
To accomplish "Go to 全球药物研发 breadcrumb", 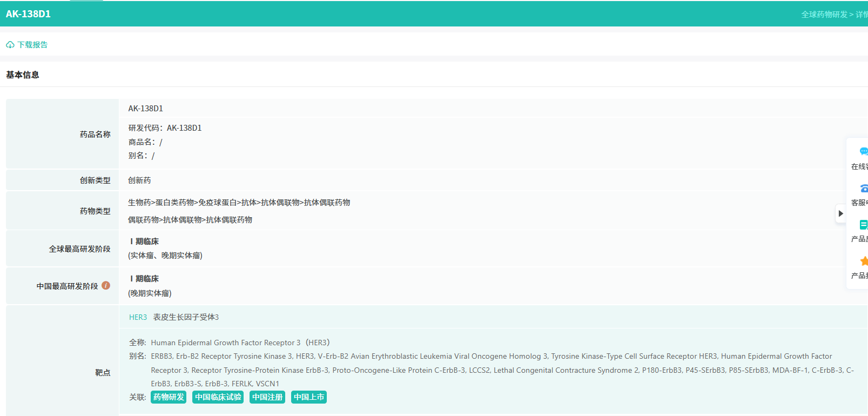I will [x=824, y=15].
